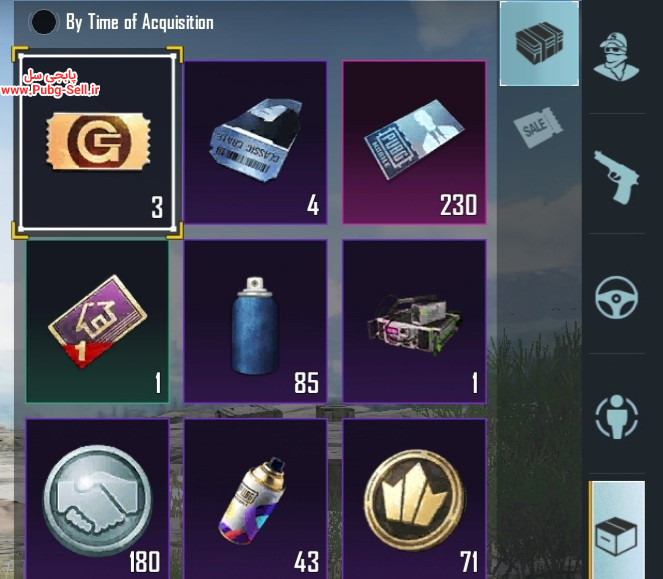Open the SALE coupon sub-tab
This screenshot has width=663, height=579.
pyautogui.click(x=538, y=127)
